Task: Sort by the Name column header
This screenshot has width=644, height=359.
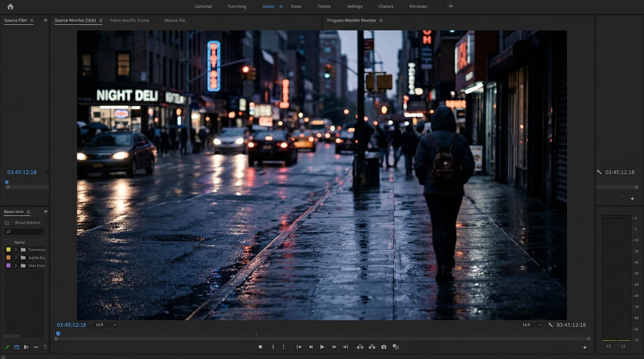Action: [20, 242]
